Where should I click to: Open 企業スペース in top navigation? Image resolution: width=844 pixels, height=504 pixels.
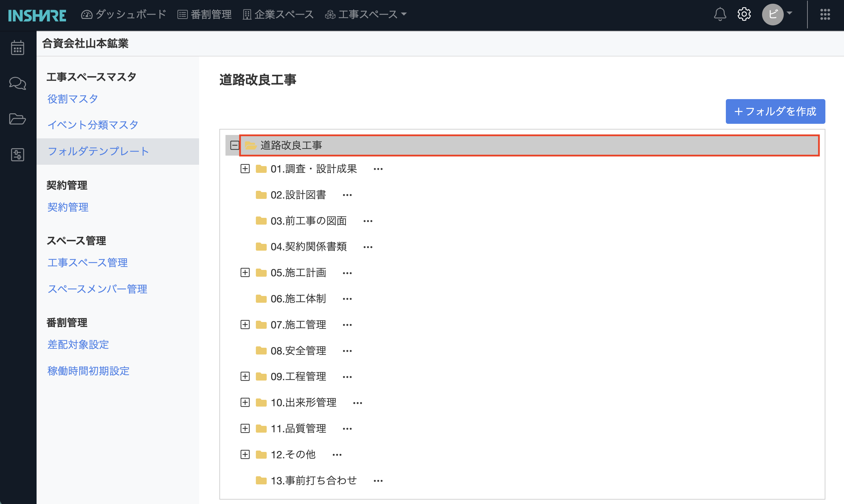tap(278, 14)
